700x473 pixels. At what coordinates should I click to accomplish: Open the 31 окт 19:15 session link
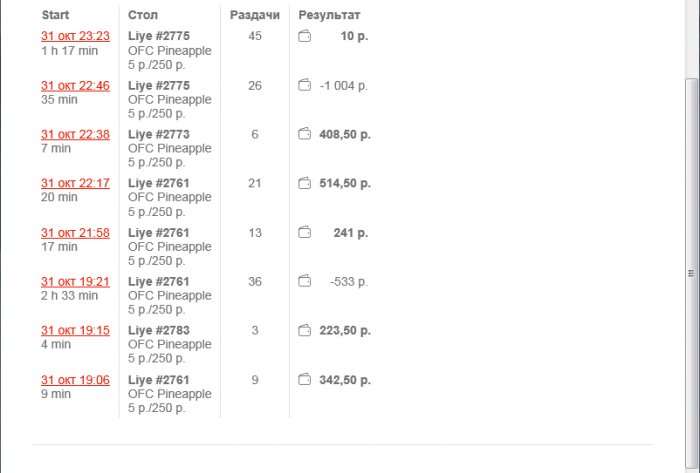coord(75,331)
